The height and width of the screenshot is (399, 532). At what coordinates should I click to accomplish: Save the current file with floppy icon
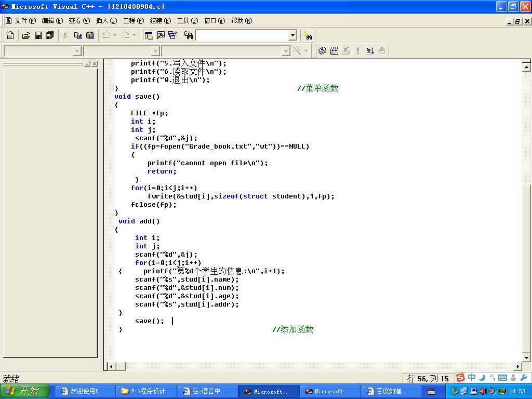(x=38, y=35)
